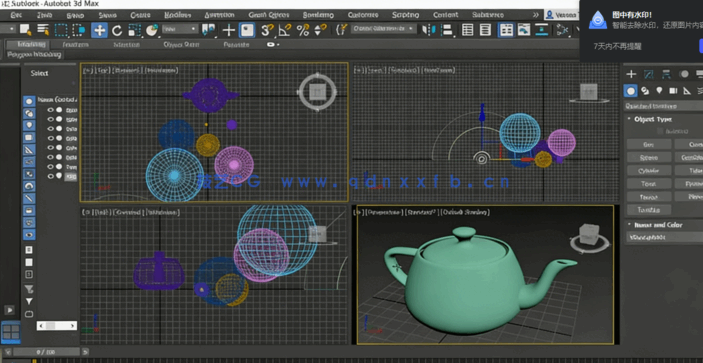This screenshot has height=363, width=703.
Task: Toggle Spinner Snap button
Action: [x=320, y=30]
